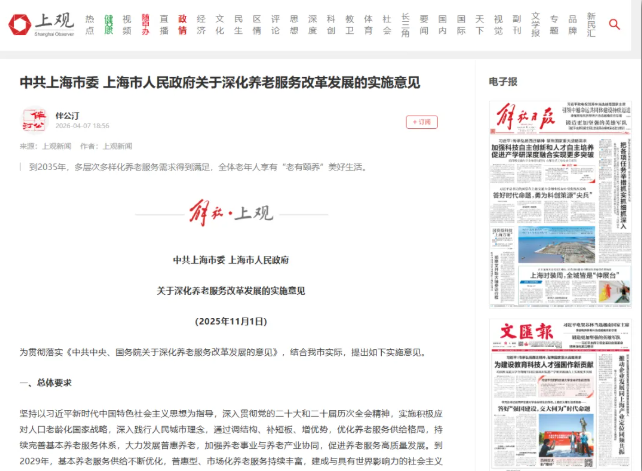Go to the 思想 section
Screen dimensions: 642x471
coord(294,25)
